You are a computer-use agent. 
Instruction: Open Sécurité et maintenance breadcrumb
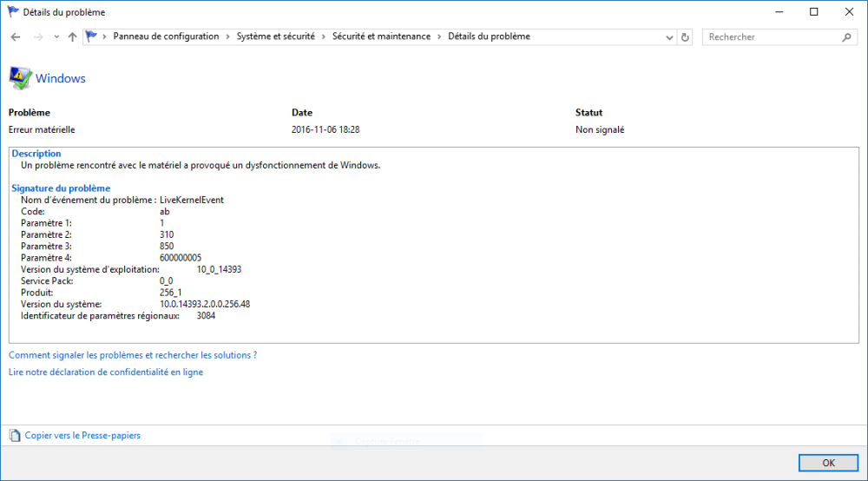pos(381,36)
